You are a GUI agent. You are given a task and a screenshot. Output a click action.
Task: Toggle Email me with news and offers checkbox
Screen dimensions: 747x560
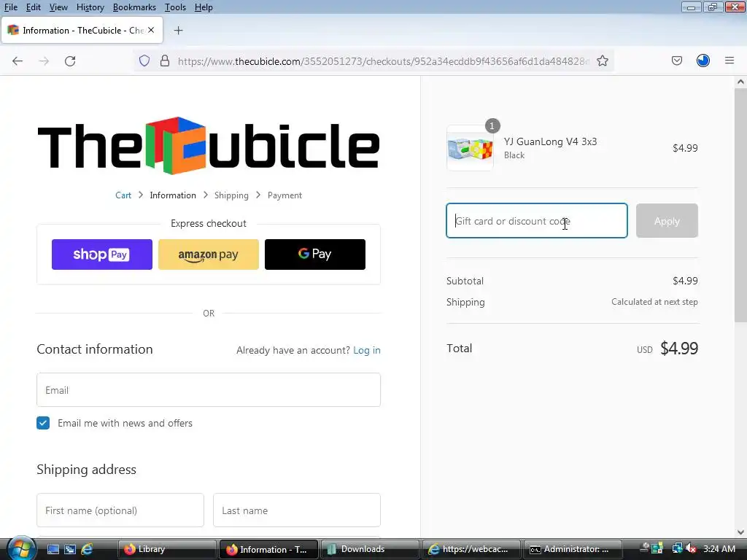pos(43,423)
